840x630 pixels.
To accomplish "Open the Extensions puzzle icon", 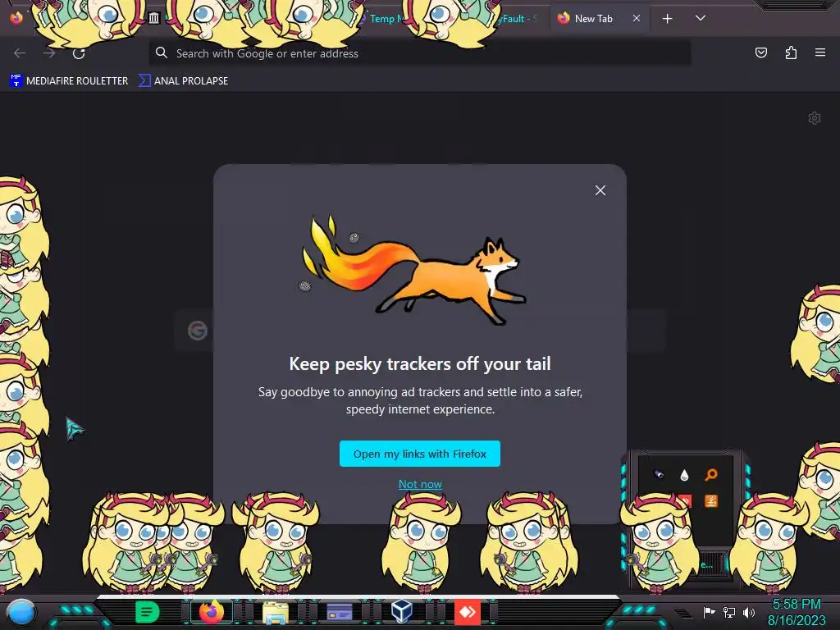I will 791,52.
